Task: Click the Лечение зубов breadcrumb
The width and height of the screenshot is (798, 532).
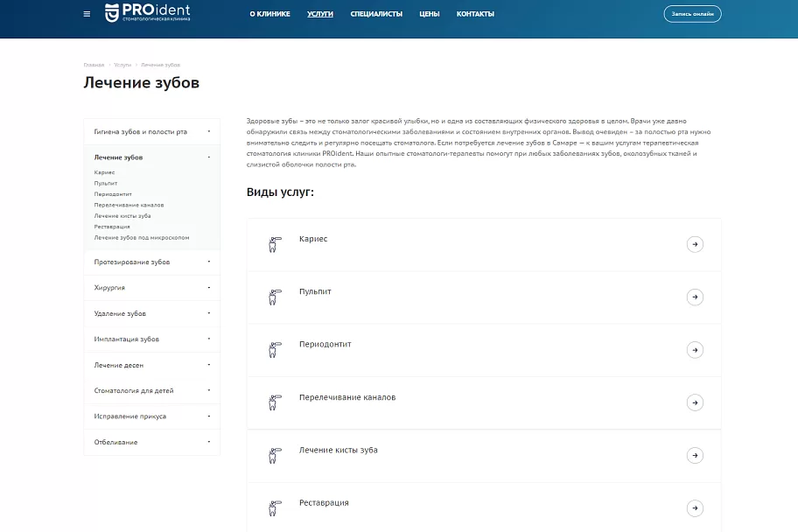Action: click(160, 65)
